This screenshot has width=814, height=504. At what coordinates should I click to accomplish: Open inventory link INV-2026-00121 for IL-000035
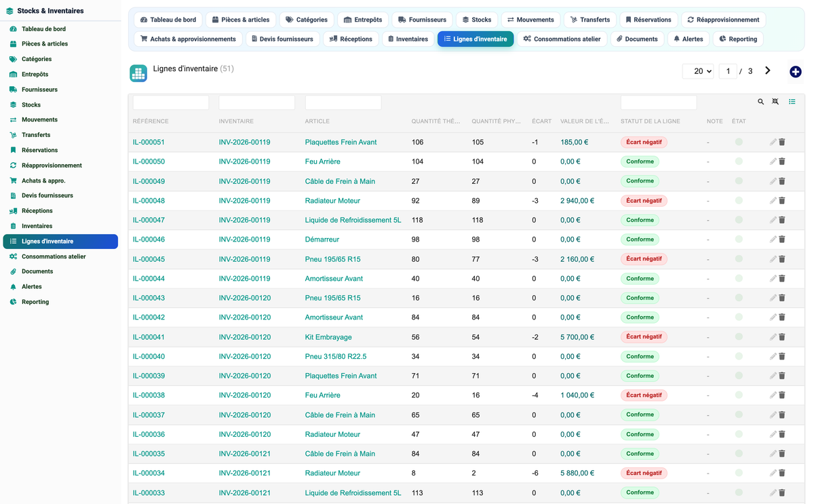tap(244, 454)
